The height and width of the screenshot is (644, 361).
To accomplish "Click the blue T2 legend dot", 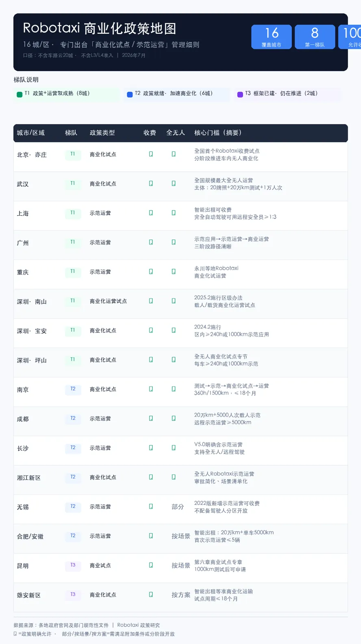I will click(x=130, y=95).
